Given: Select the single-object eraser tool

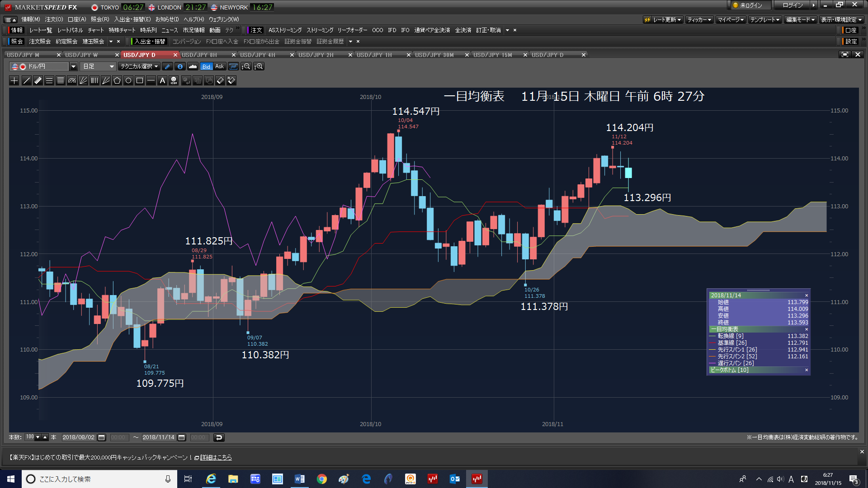Looking at the screenshot, I should pyautogui.click(x=220, y=81).
